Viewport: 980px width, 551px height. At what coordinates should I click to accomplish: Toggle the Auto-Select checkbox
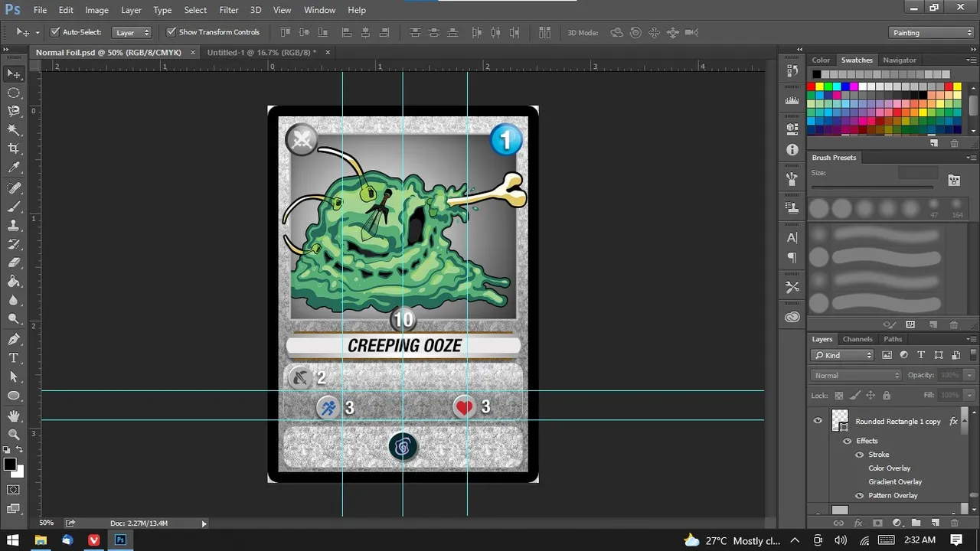click(x=55, y=32)
